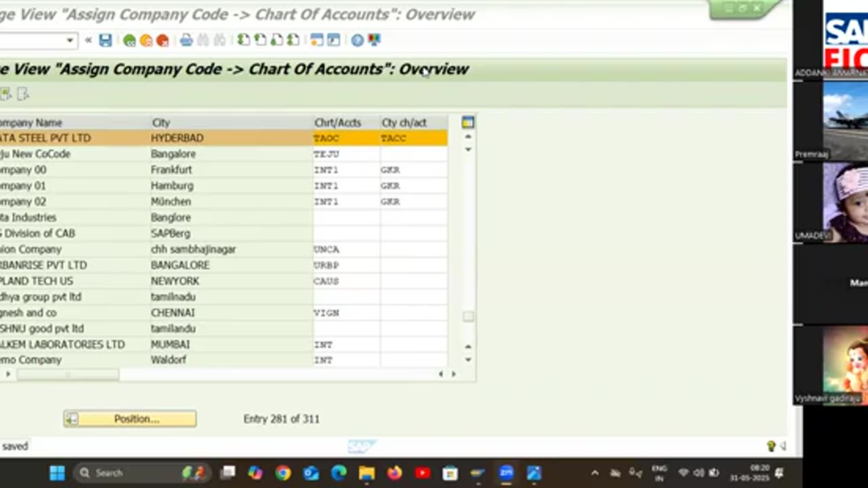Click the Deselect All icon in application toolbar
Image resolution: width=868 pixels, height=488 pixels.
(x=22, y=94)
